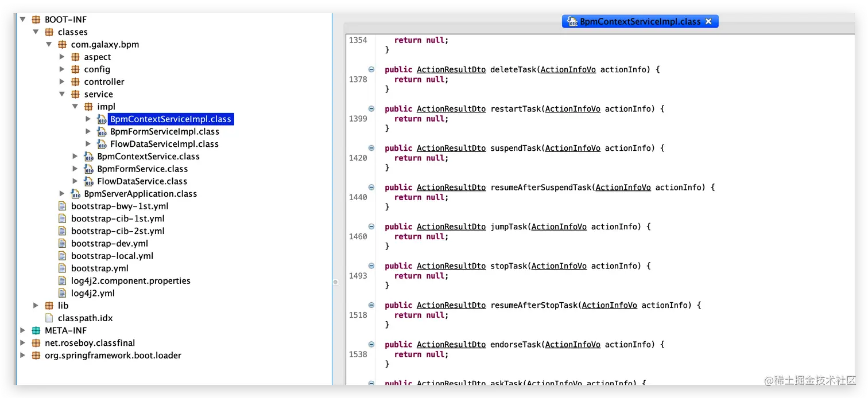Expand the controller package
Image resolution: width=868 pixels, height=398 pixels.
point(63,82)
